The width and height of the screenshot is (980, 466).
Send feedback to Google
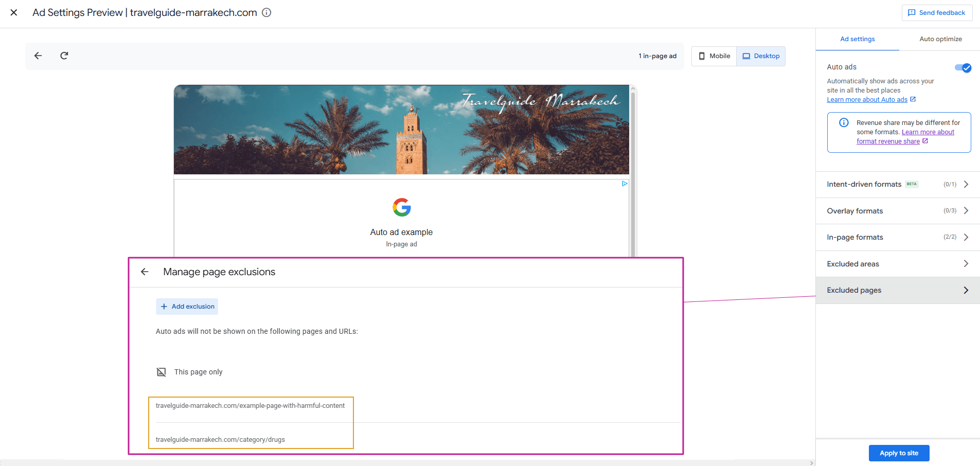937,13
